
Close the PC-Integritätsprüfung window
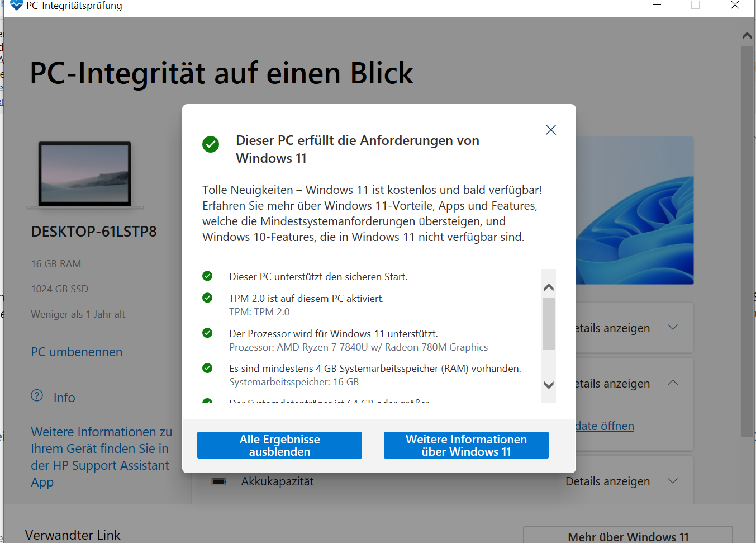pos(735,5)
